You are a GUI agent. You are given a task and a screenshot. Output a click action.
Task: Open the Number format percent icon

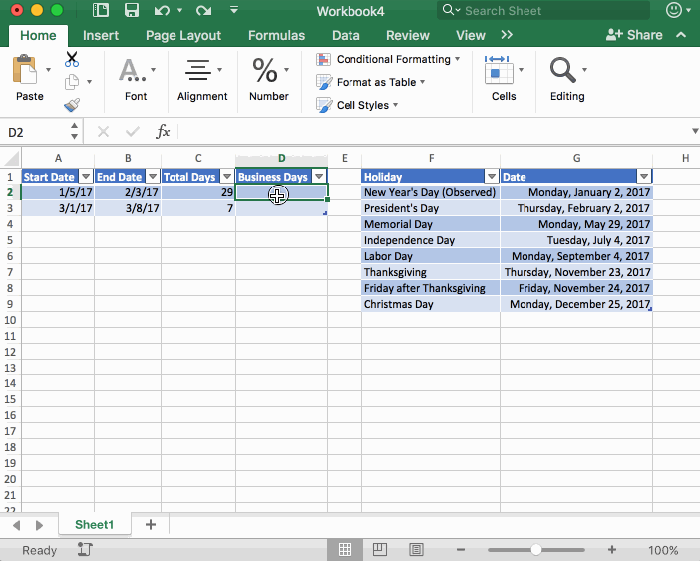pyautogui.click(x=265, y=70)
